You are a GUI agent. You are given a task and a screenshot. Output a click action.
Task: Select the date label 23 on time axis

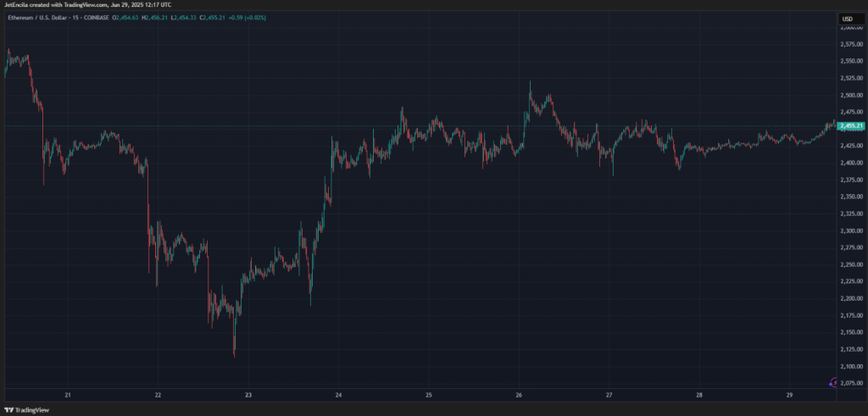pos(248,395)
